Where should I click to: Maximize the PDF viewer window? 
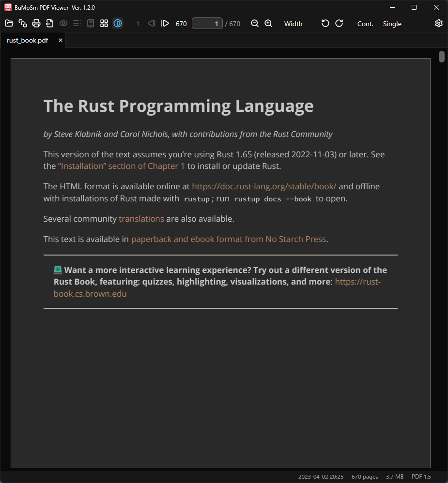(414, 7)
